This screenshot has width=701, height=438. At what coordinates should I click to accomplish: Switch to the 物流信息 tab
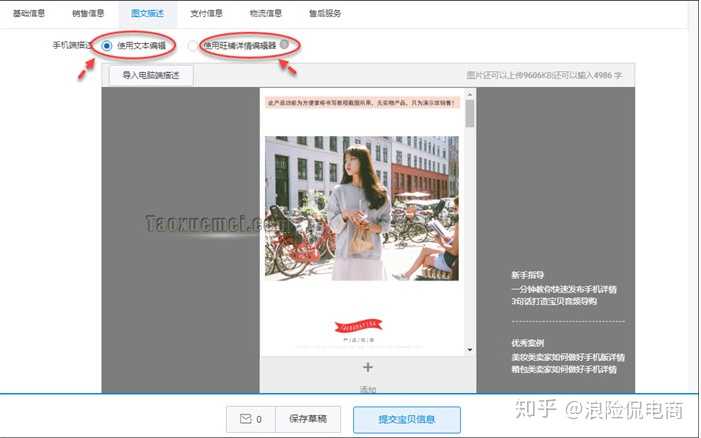(x=265, y=14)
